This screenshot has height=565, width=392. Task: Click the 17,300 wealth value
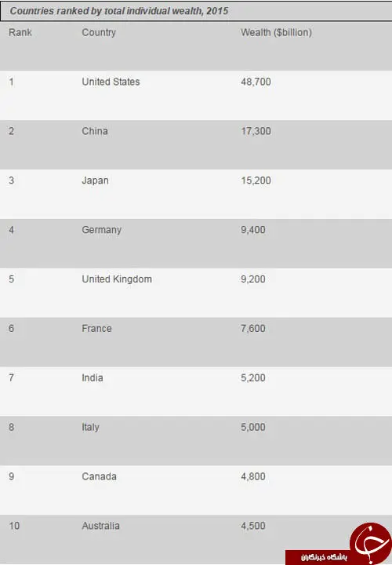click(x=256, y=131)
